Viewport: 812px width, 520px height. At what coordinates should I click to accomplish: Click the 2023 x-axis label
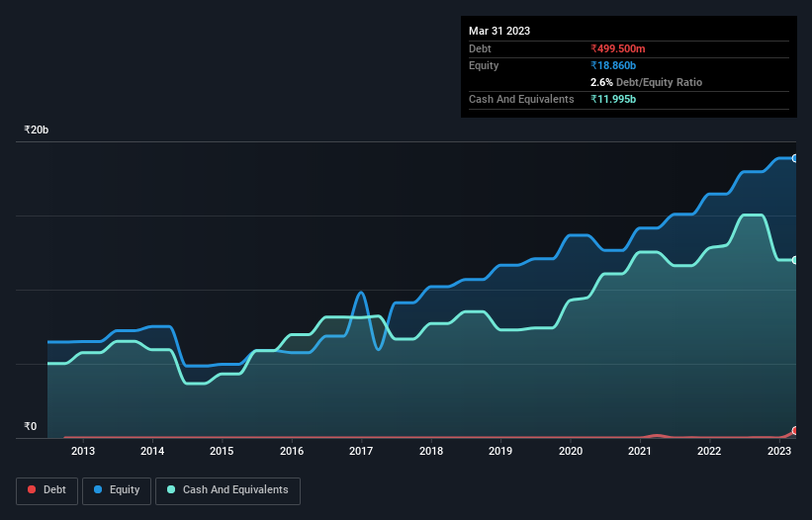coord(778,451)
